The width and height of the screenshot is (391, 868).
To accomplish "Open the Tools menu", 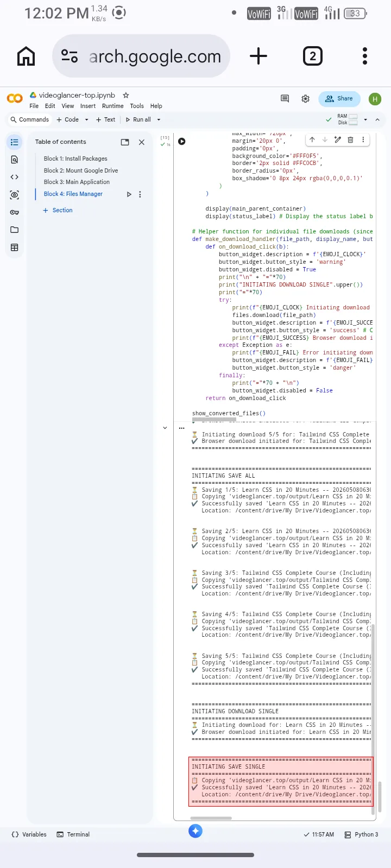I will (x=137, y=106).
